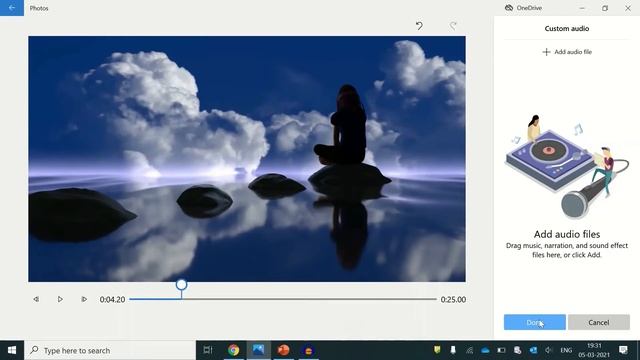
Task: Add audio file with plus button
Action: (567, 52)
